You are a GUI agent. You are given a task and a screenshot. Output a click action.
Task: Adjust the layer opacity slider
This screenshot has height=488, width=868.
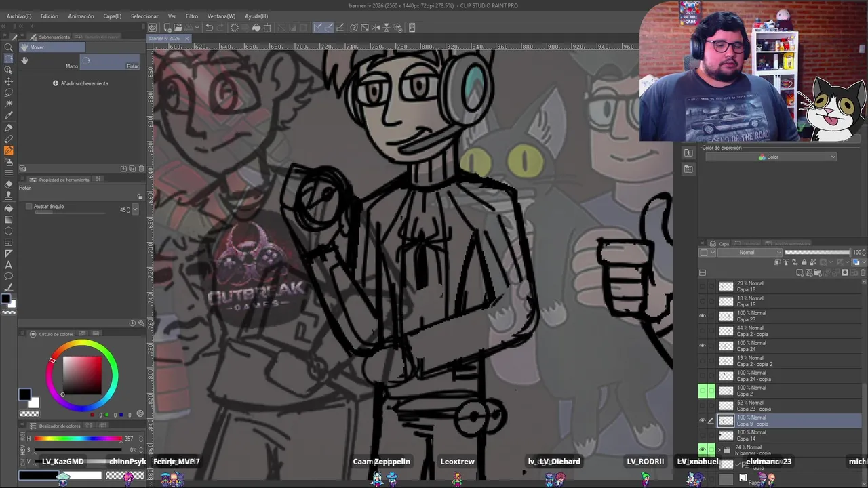point(817,253)
